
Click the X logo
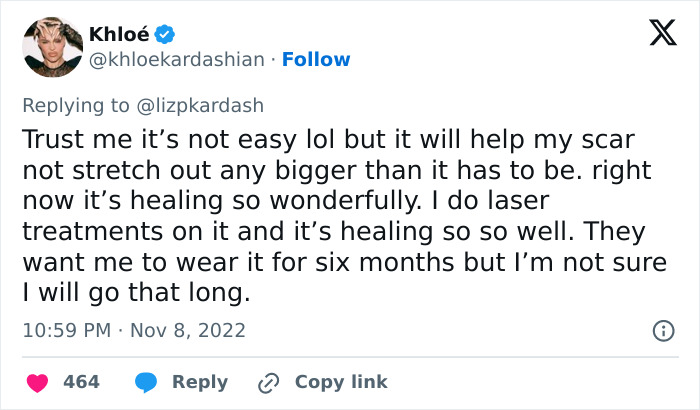(656, 35)
